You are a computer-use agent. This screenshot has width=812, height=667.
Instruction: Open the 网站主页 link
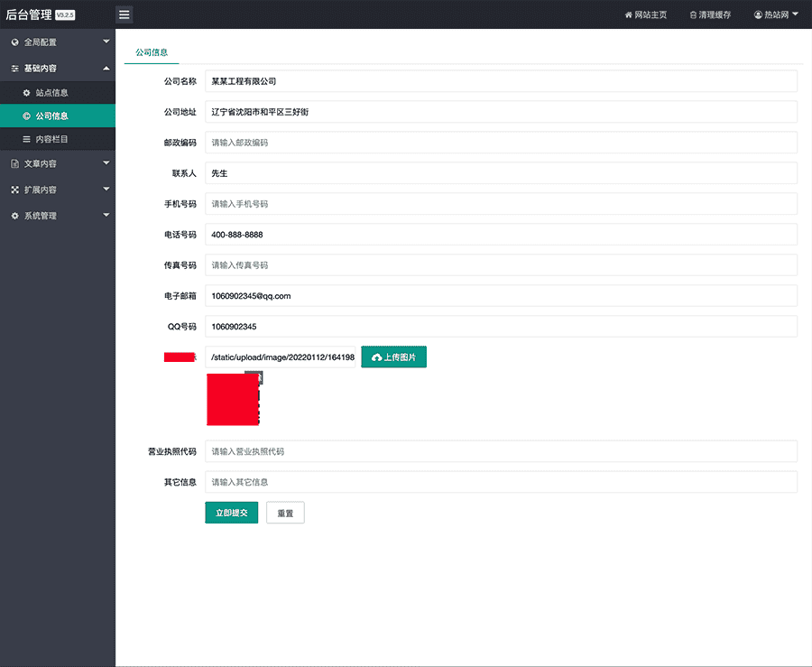click(x=646, y=15)
